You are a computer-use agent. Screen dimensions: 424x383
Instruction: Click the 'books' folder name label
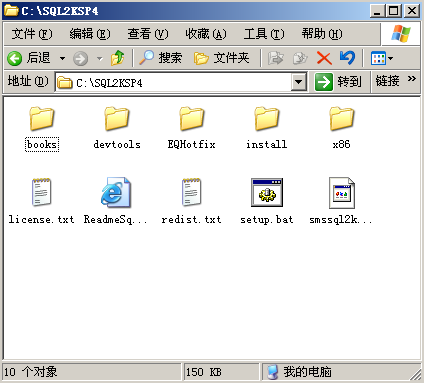pyautogui.click(x=42, y=144)
